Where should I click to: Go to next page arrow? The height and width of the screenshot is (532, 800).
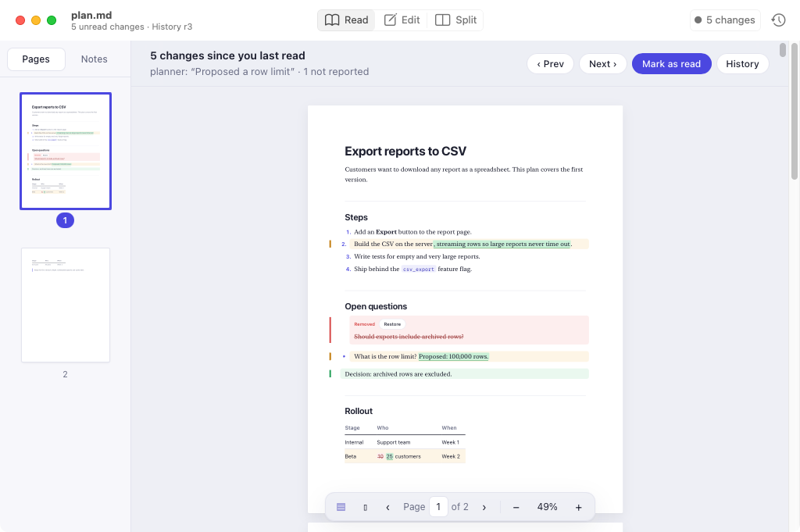point(484,507)
